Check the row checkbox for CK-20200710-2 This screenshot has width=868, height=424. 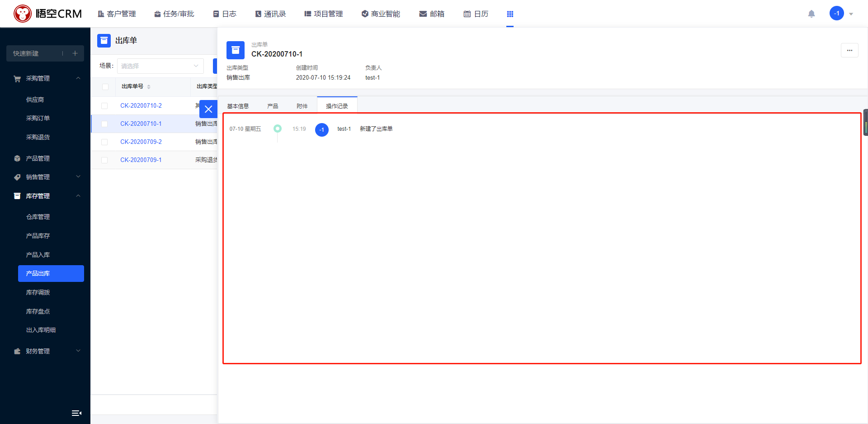tap(104, 106)
